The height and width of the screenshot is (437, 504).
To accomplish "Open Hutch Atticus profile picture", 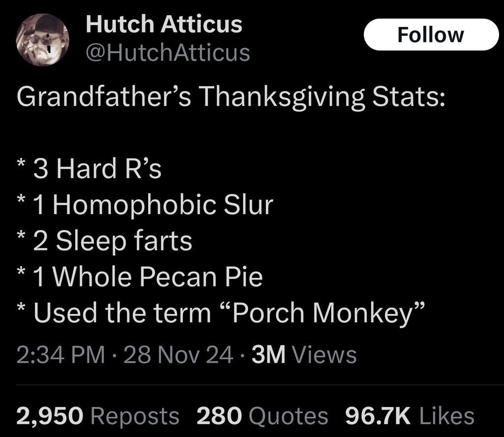I will 41,39.
